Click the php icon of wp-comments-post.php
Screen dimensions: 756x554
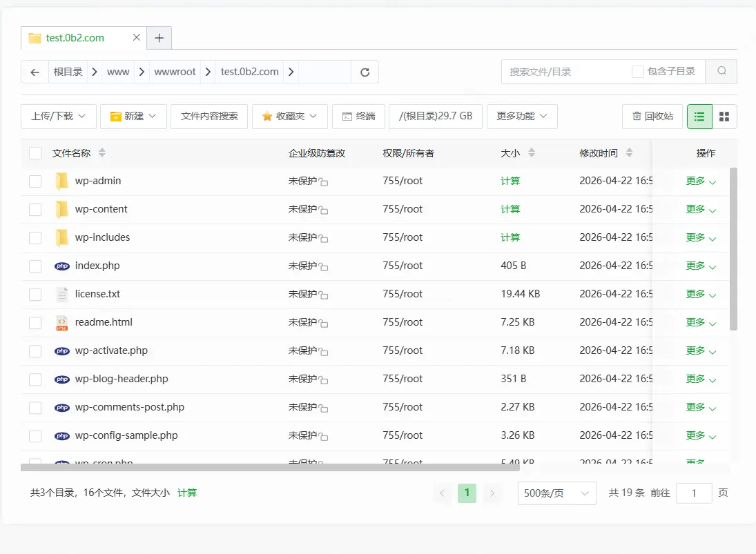61,408
